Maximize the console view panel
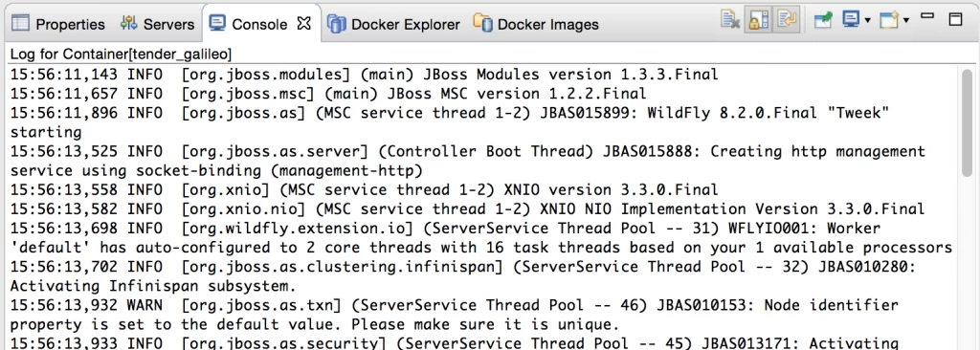The height and width of the screenshot is (350, 980). point(956,19)
